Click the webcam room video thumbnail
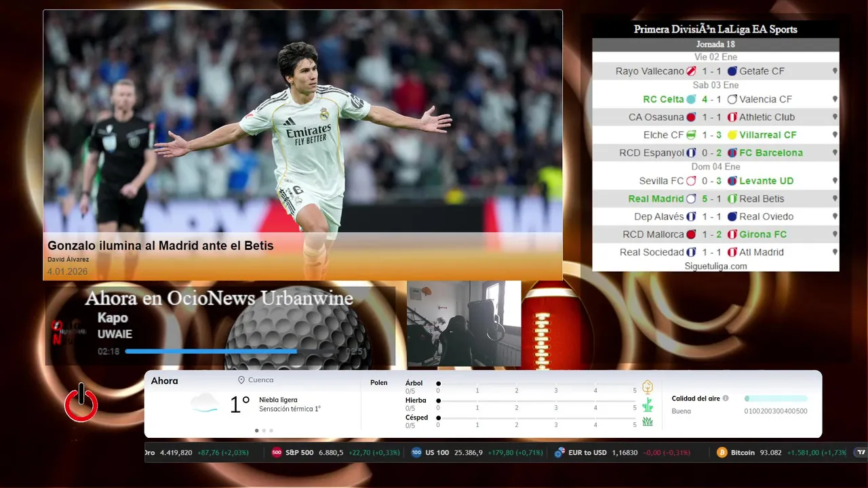The width and height of the screenshot is (868, 488). (464, 323)
